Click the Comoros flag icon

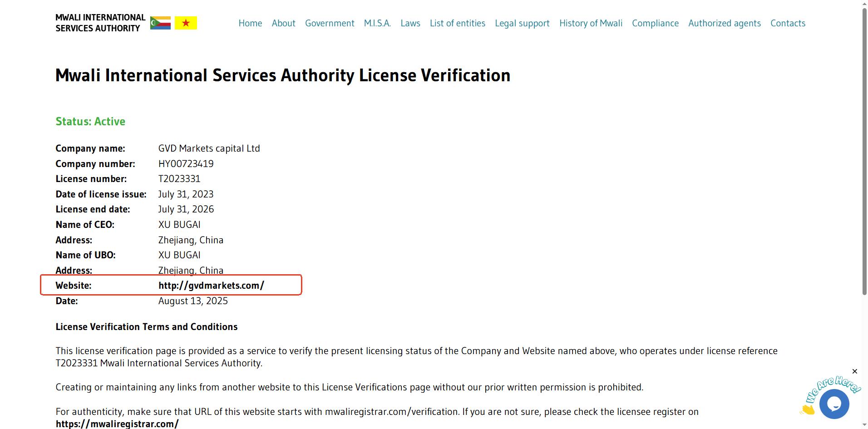coord(160,23)
